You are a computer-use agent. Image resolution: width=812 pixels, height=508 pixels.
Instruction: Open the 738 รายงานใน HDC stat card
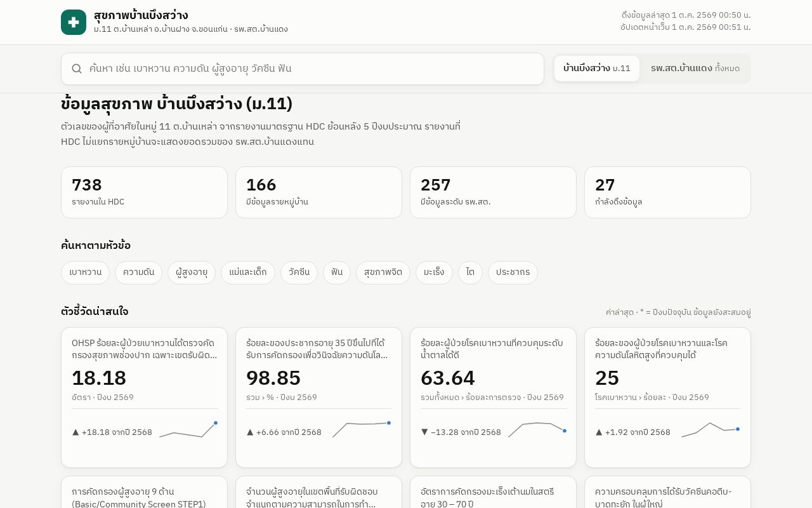coord(144,192)
